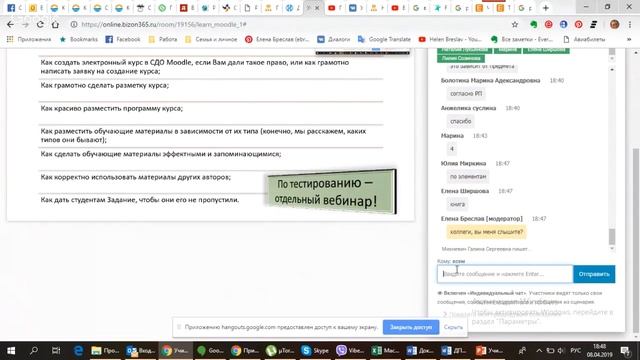Open the Семья и личное bookmarks folder
This screenshot has height=360, width=640.
coord(211,39)
